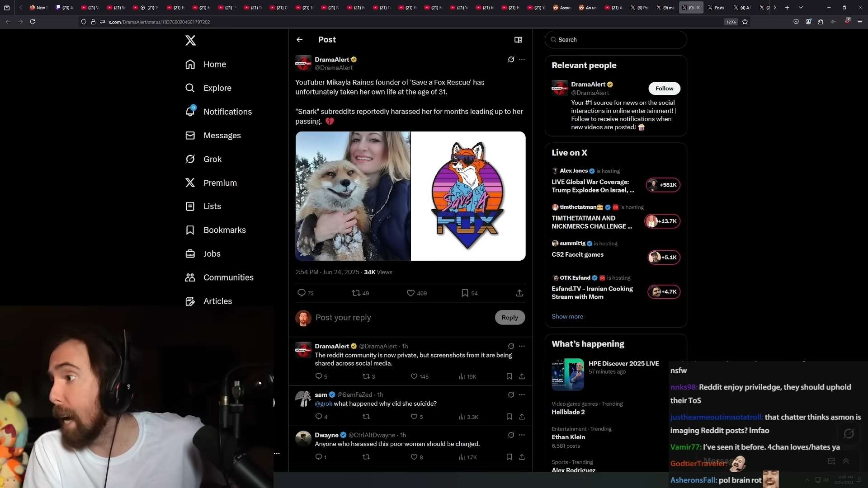Switch to the Asmo browser tab
This screenshot has width=868, height=488.
(x=562, y=8)
